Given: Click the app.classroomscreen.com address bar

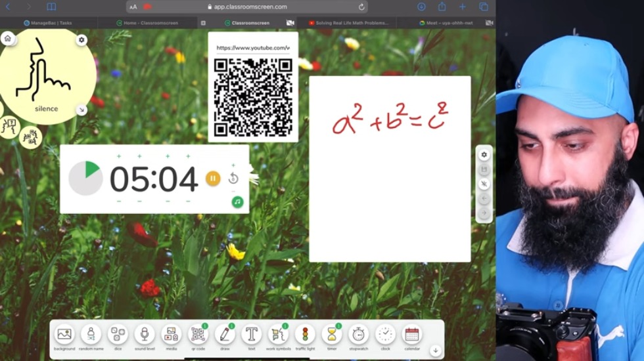Looking at the screenshot, I should (247, 7).
